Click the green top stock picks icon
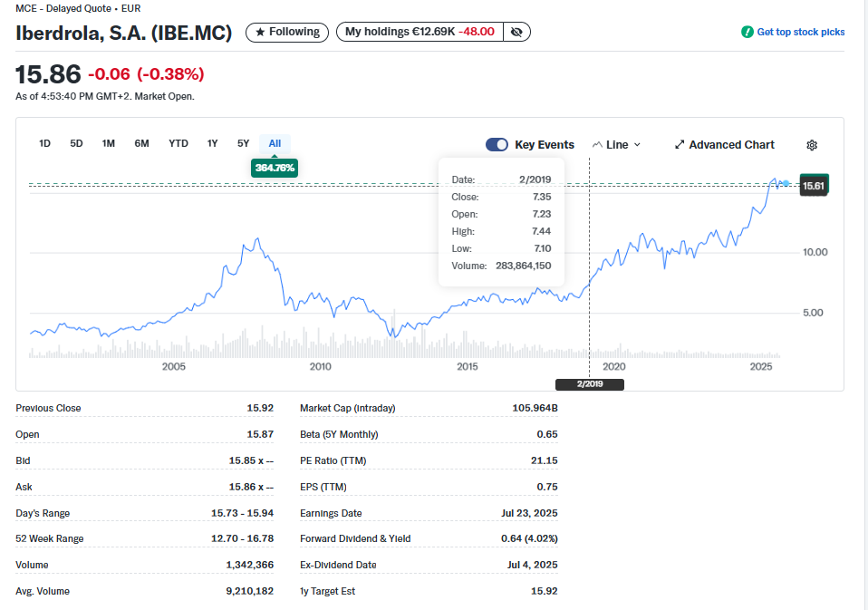This screenshot has width=868, height=610. 747,32
